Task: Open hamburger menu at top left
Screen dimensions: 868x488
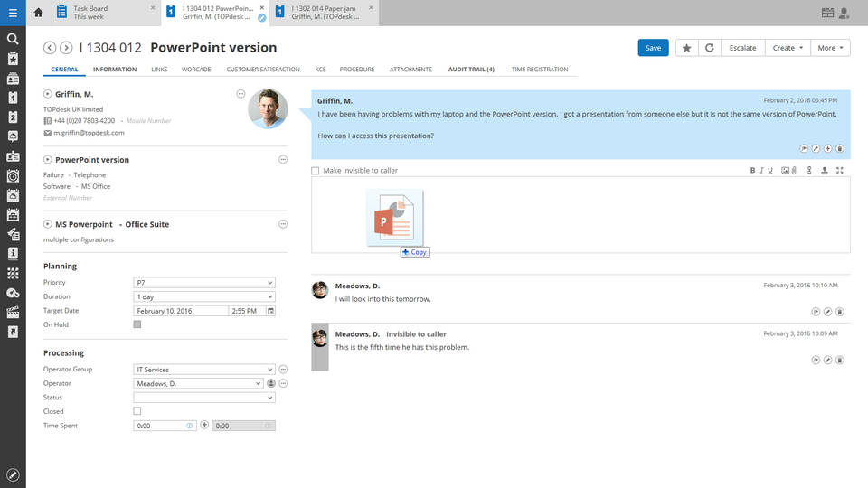Action: point(13,13)
